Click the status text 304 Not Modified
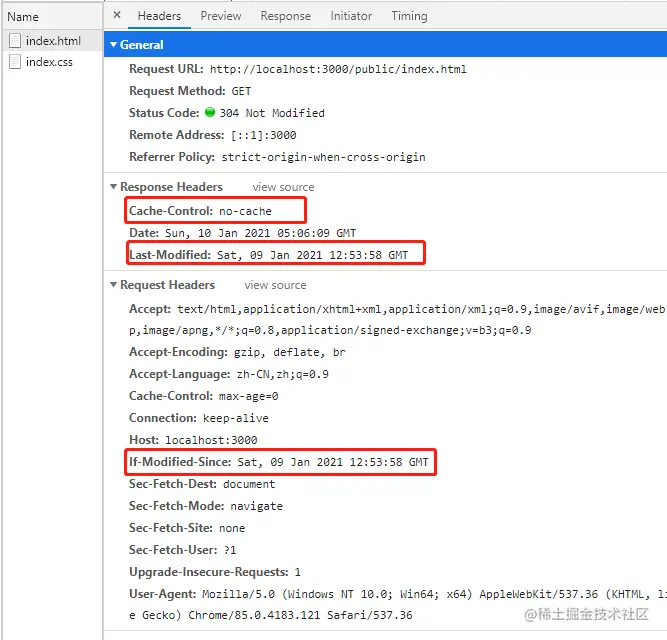Image resolution: width=667 pixels, height=640 pixels. click(272, 113)
